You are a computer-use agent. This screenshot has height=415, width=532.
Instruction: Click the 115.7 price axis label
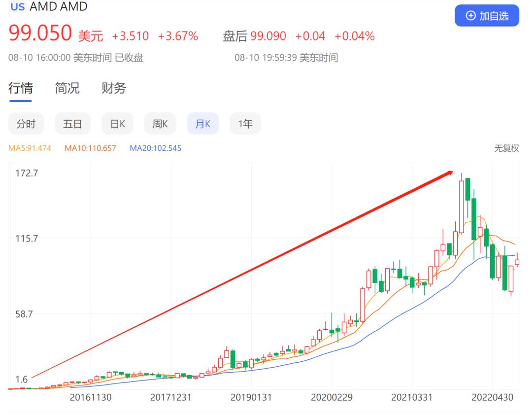pyautogui.click(x=27, y=239)
